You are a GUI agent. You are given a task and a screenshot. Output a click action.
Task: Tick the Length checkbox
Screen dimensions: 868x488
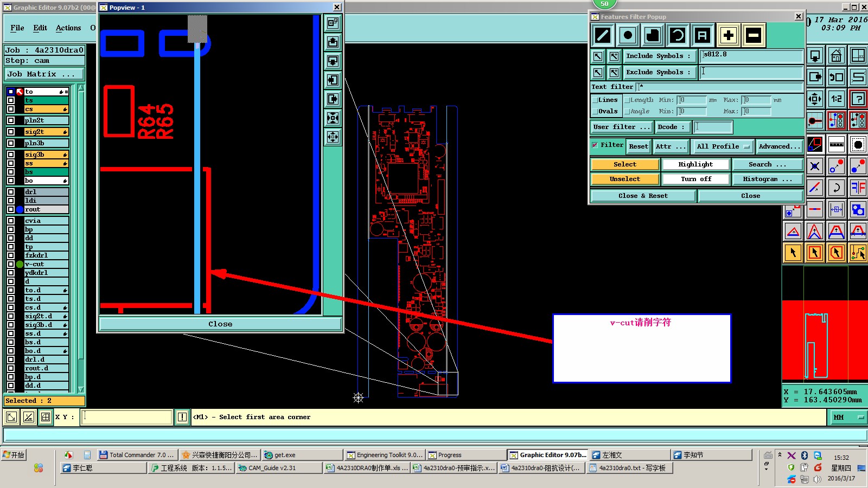coord(627,100)
